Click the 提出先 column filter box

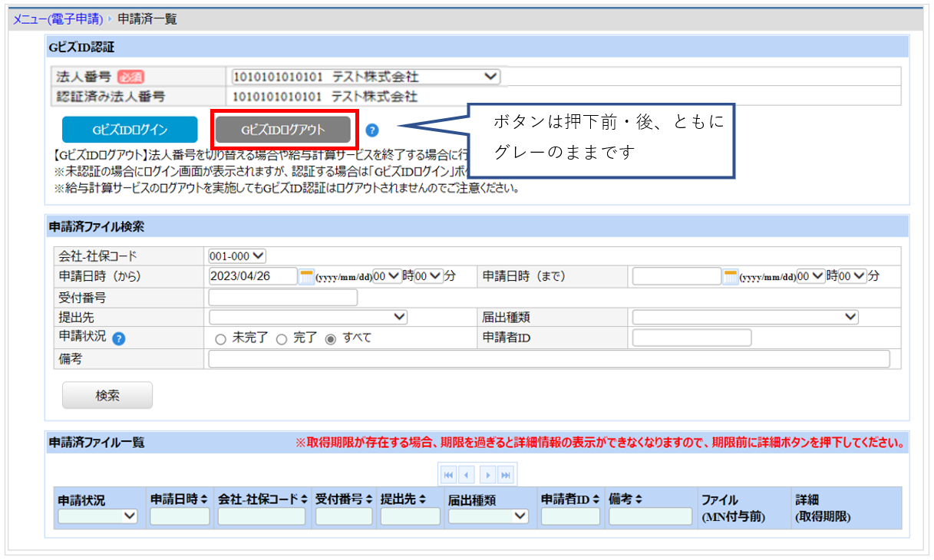pyautogui.click(x=411, y=517)
